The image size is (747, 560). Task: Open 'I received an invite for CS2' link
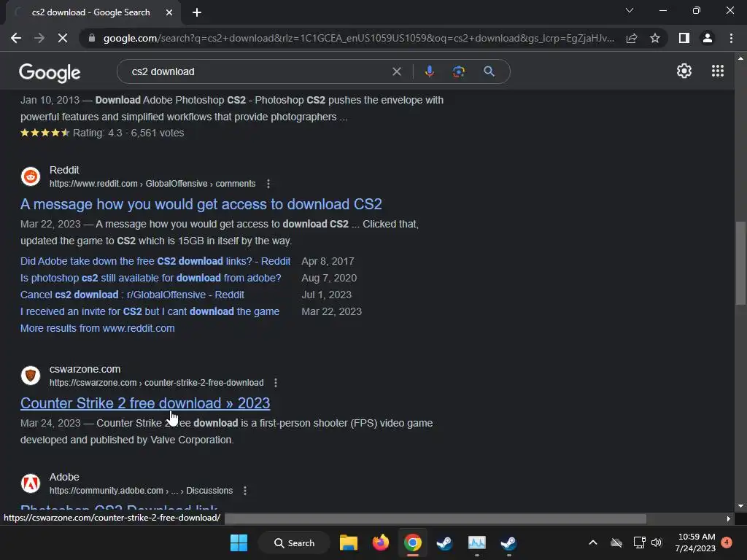[x=150, y=311]
